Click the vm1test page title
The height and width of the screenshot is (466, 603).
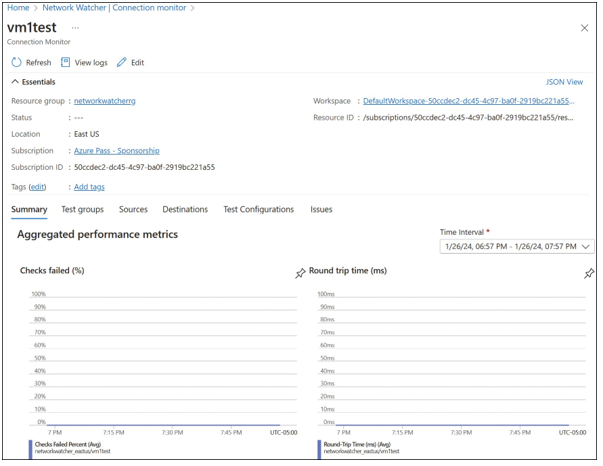(32, 28)
